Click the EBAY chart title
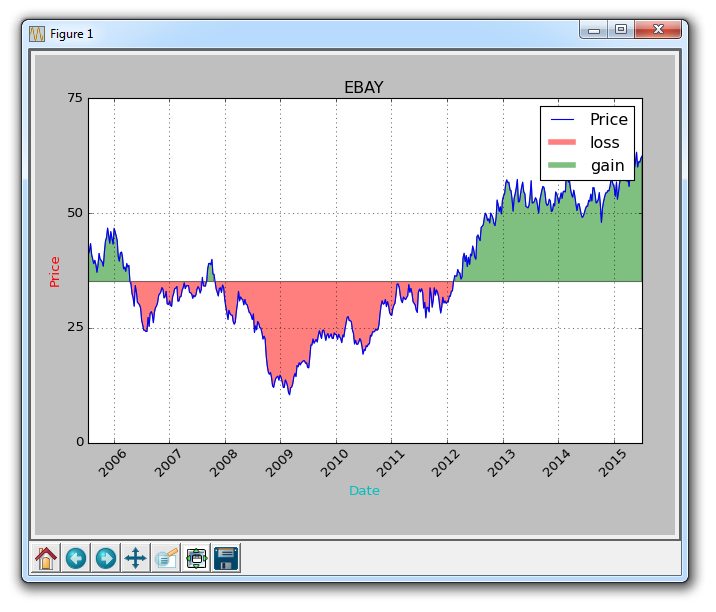The image size is (716, 612). pos(364,88)
